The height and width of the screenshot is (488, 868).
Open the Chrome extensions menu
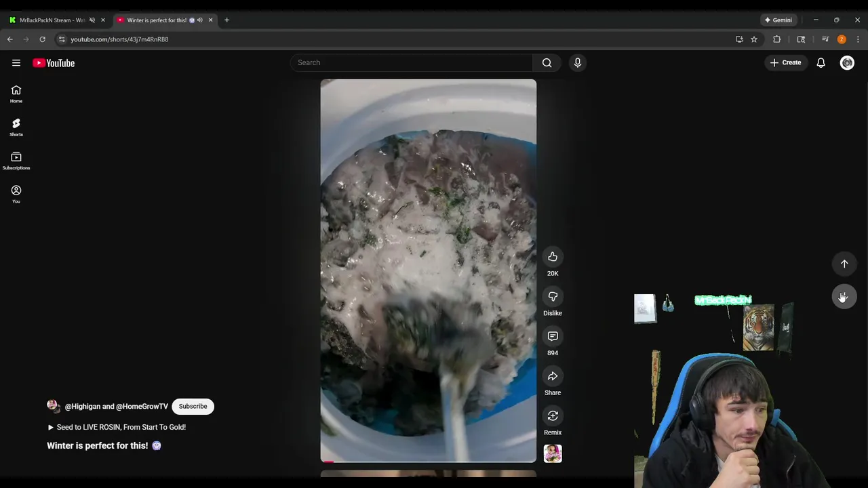777,39
